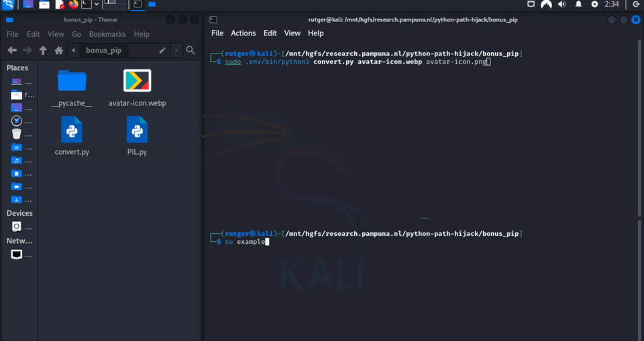Open the Pictures folder bookmark in sidebar
Screen dimensions: 644x341
(21, 174)
